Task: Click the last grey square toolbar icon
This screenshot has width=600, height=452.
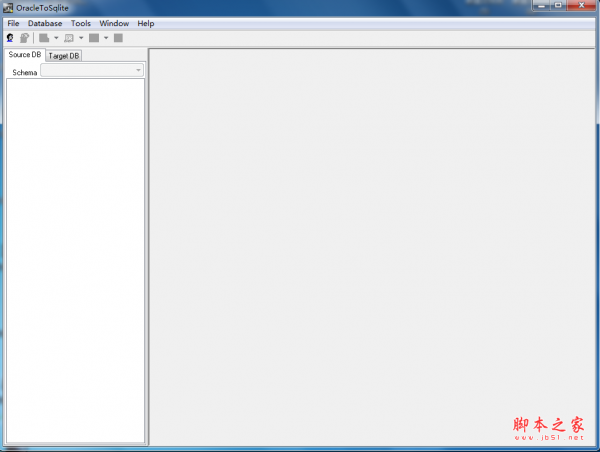Action: [118, 38]
